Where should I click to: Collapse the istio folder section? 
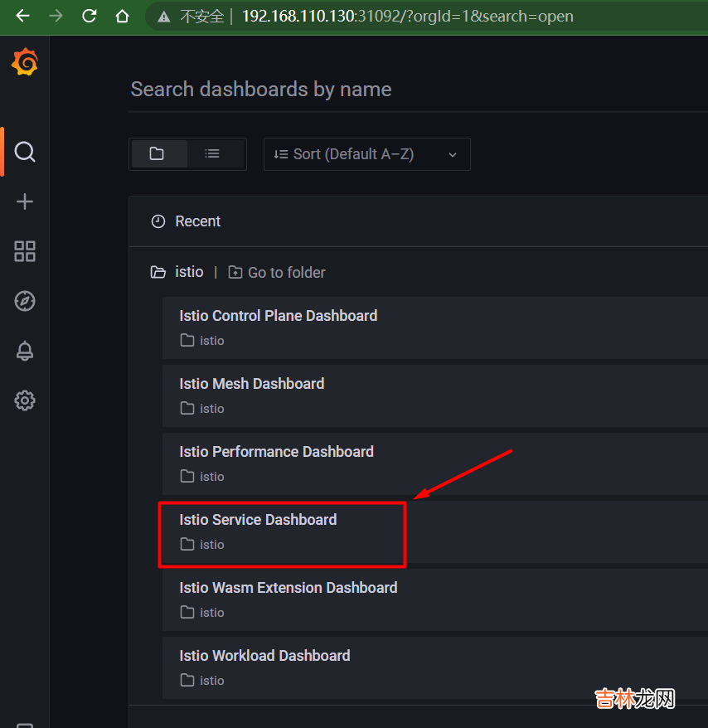coord(178,272)
